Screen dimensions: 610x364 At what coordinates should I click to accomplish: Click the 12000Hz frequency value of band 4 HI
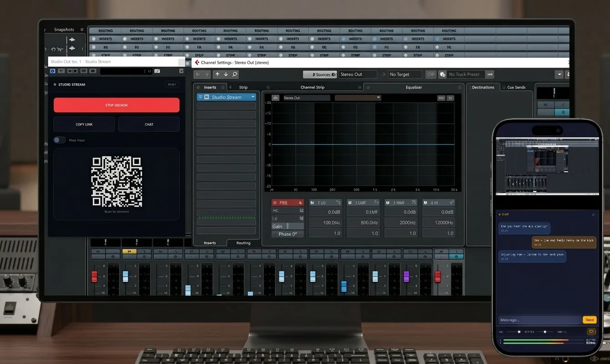(x=439, y=223)
